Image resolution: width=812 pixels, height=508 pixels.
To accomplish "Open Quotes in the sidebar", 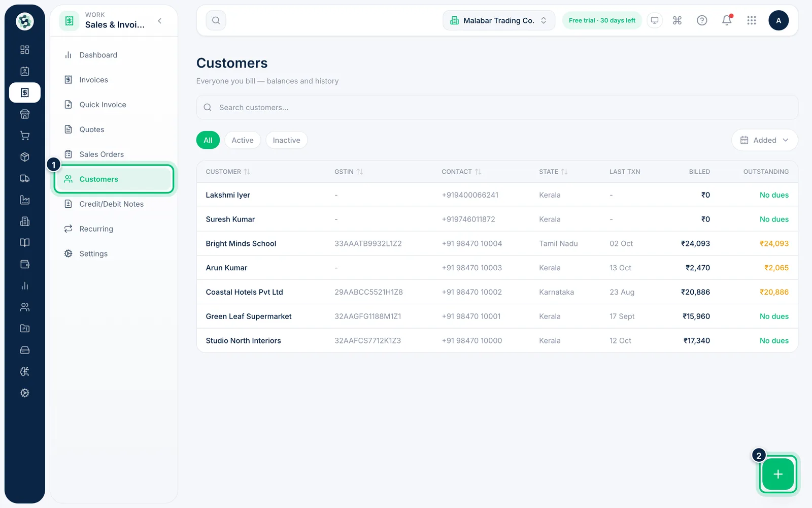I will click(114, 130).
